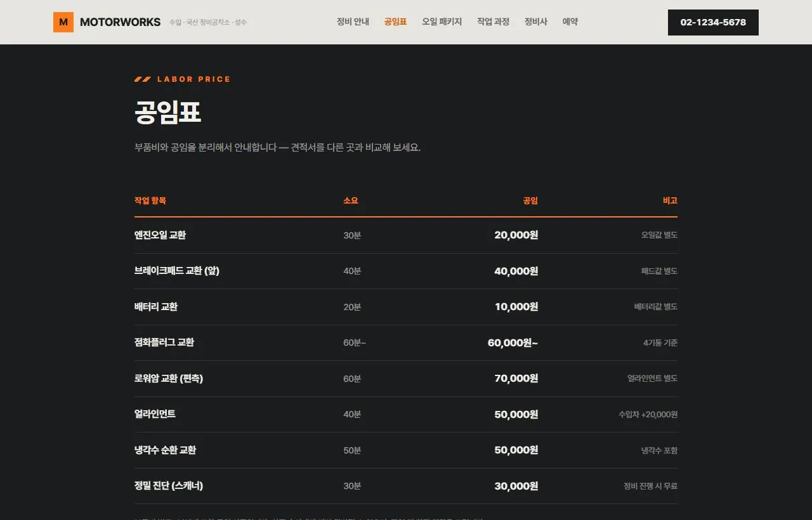Click the 40,000원 price cell
This screenshot has height=520, width=812.
click(x=516, y=271)
